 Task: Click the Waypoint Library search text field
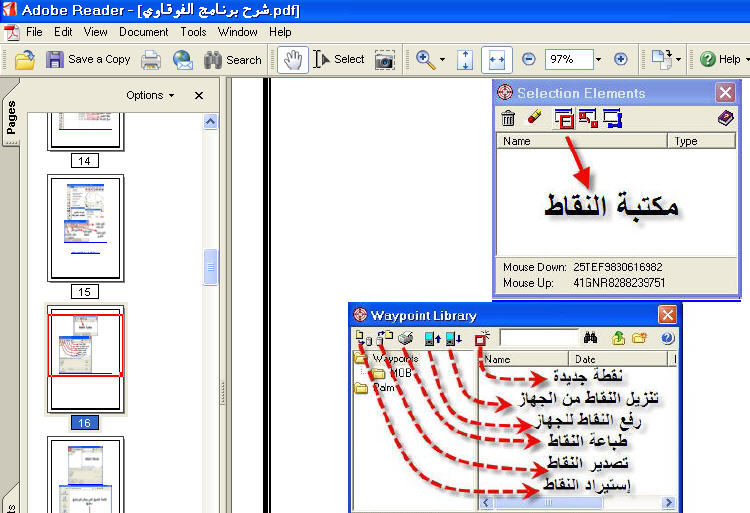pos(539,338)
